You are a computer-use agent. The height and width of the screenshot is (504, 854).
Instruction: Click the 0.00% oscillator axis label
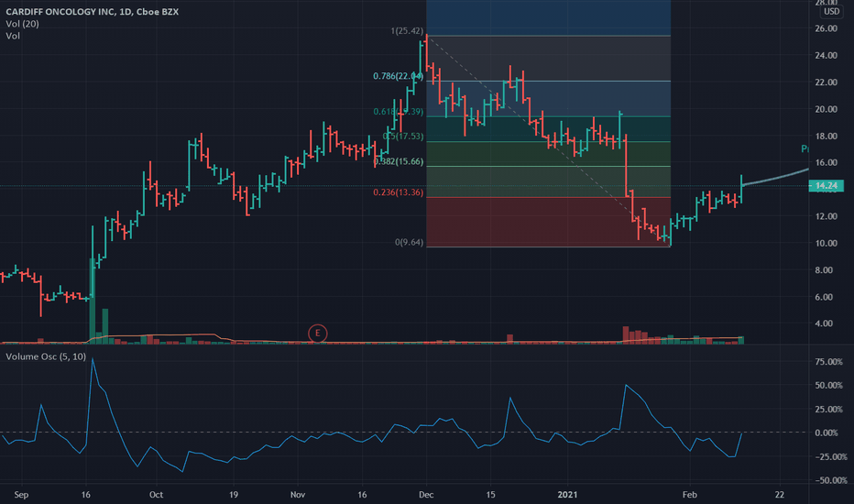pyautogui.click(x=827, y=433)
